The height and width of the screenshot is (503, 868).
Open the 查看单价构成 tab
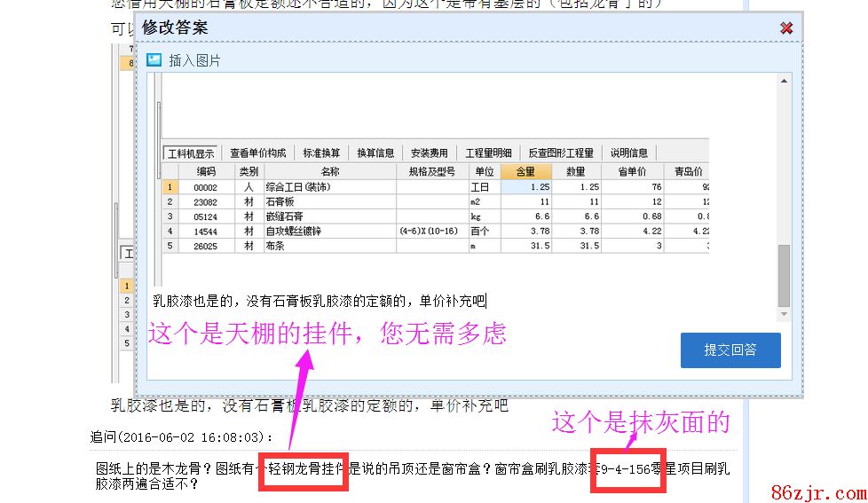pyautogui.click(x=257, y=153)
